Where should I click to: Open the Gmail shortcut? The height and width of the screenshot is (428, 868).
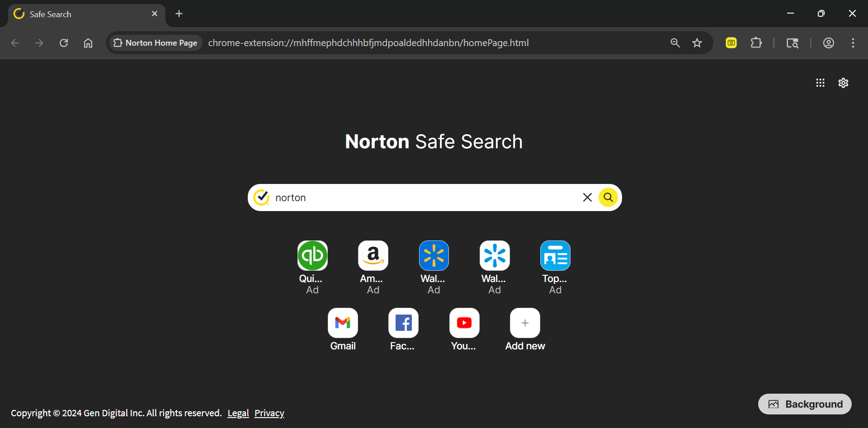(343, 323)
